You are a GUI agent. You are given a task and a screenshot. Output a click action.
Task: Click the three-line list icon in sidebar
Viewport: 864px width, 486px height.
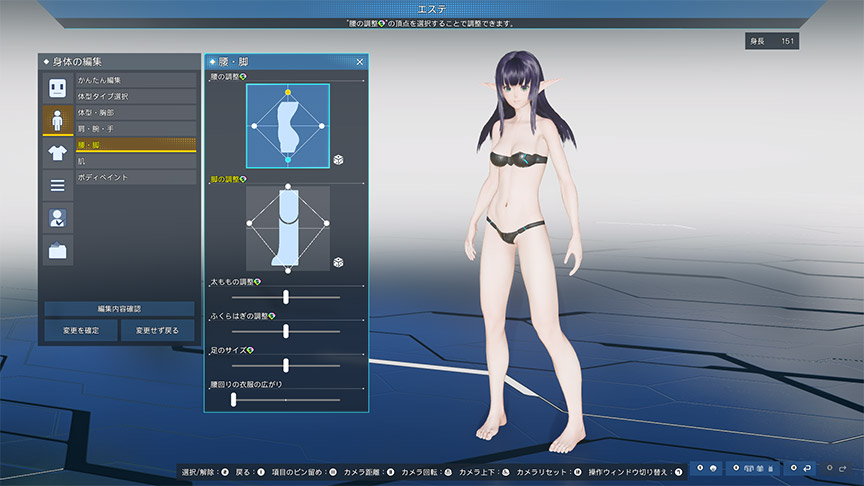(57, 185)
